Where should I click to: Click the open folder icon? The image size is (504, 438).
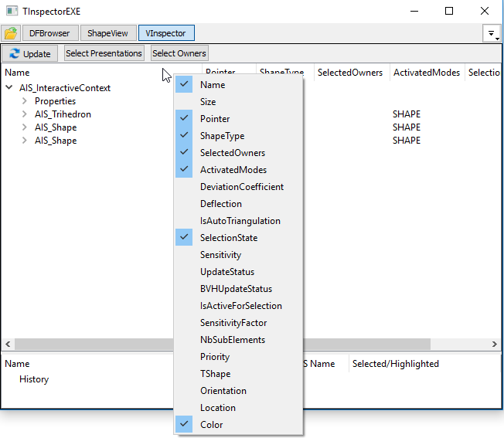(x=11, y=33)
